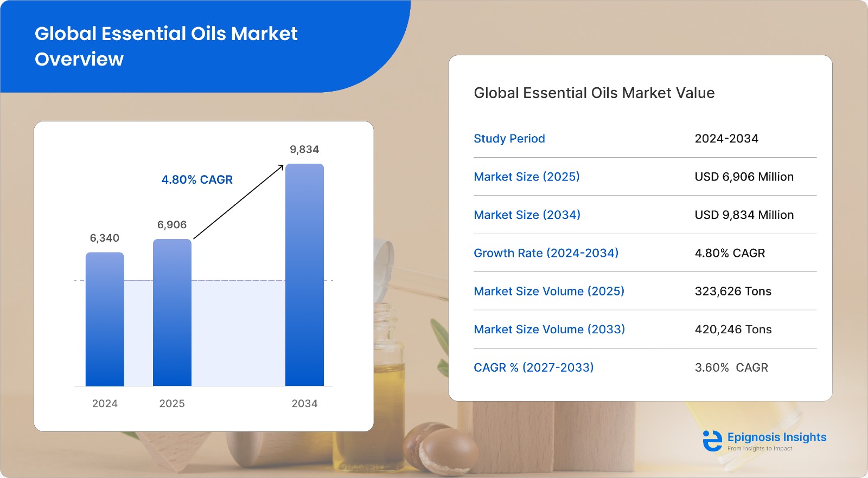Click the '9,834' bar value label
Image resolution: width=868 pixels, height=478 pixels.
(x=304, y=150)
